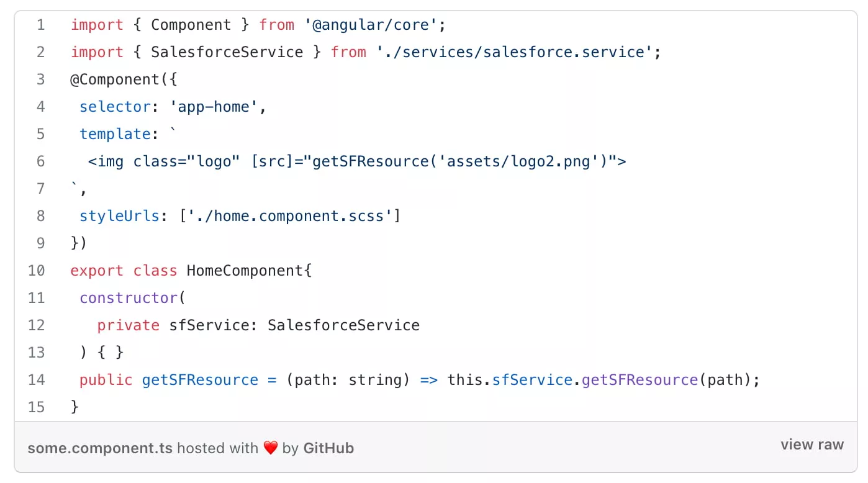
Task: Select line number 1 in gutter
Action: (x=40, y=25)
